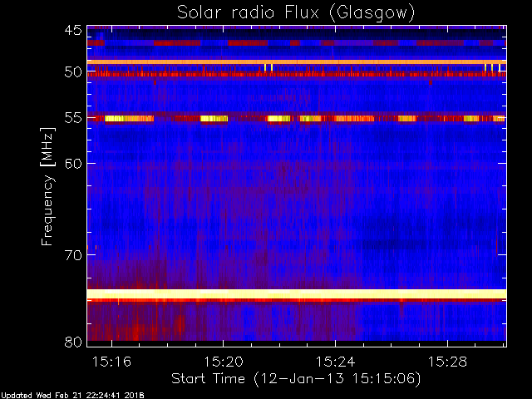Click the plot title 'Solar radio Flux (Glasgow)'
532x399 pixels.
click(x=296, y=13)
